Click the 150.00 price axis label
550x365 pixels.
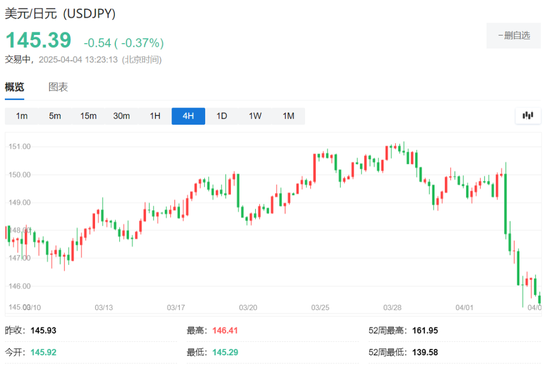[x=20, y=175]
